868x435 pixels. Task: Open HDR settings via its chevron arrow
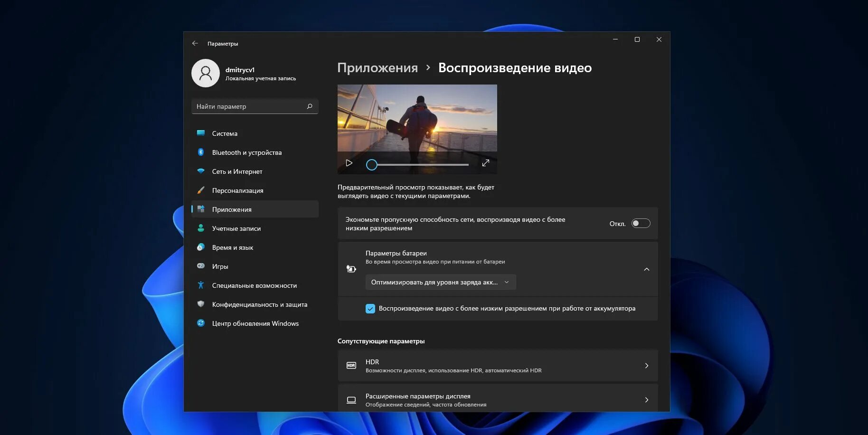click(646, 365)
